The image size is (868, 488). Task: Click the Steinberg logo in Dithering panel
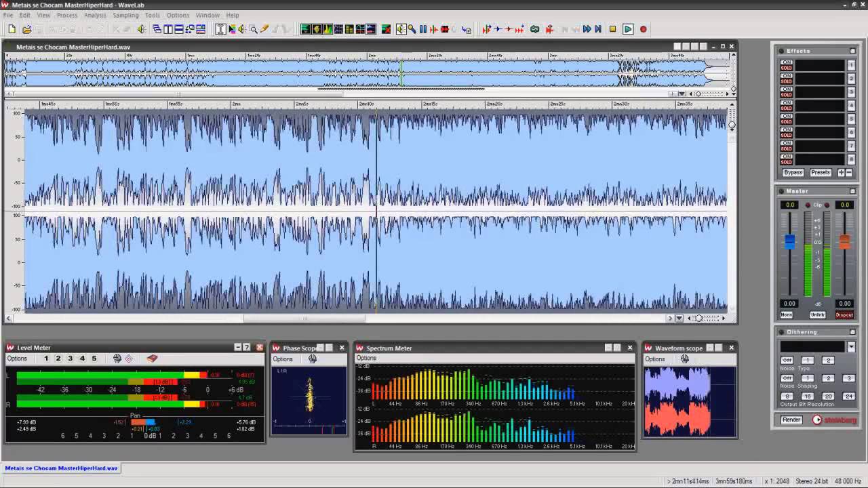[x=834, y=420]
